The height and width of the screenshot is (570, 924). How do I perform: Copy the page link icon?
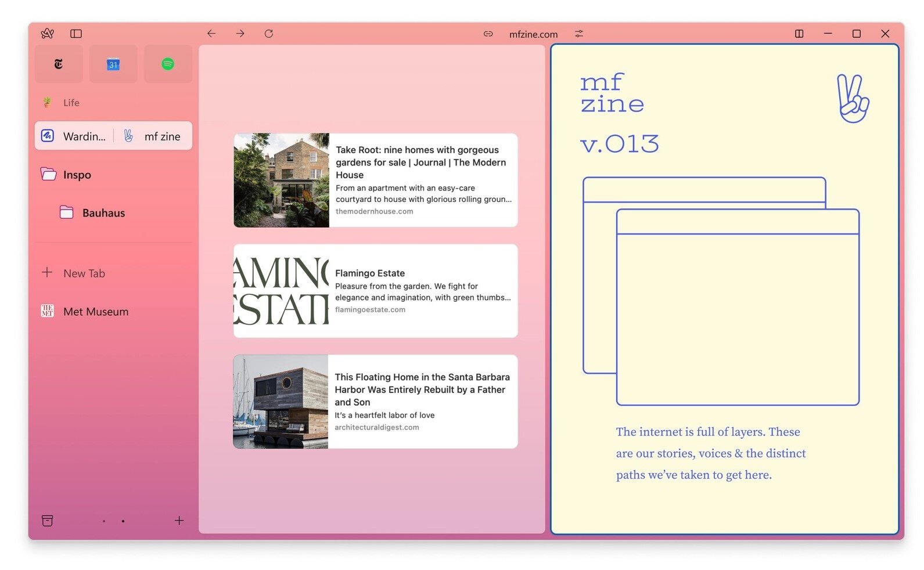[488, 34]
